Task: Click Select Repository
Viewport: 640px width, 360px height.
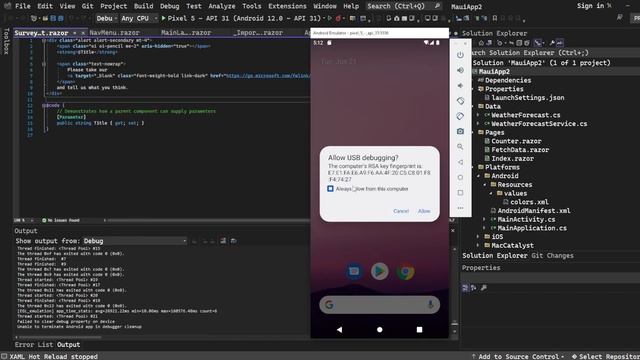Action: pos(607,356)
